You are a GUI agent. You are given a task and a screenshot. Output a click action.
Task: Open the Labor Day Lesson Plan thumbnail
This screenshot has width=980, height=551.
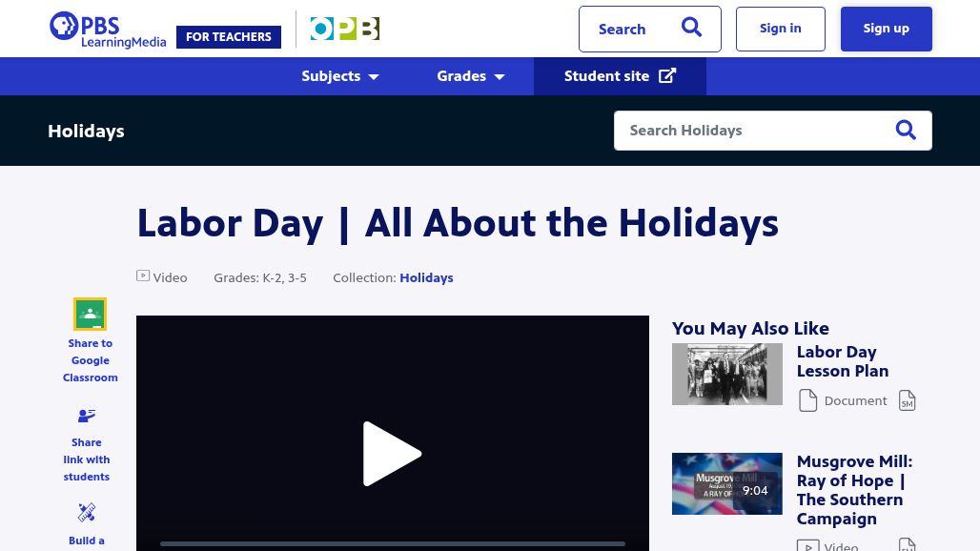[x=726, y=375]
